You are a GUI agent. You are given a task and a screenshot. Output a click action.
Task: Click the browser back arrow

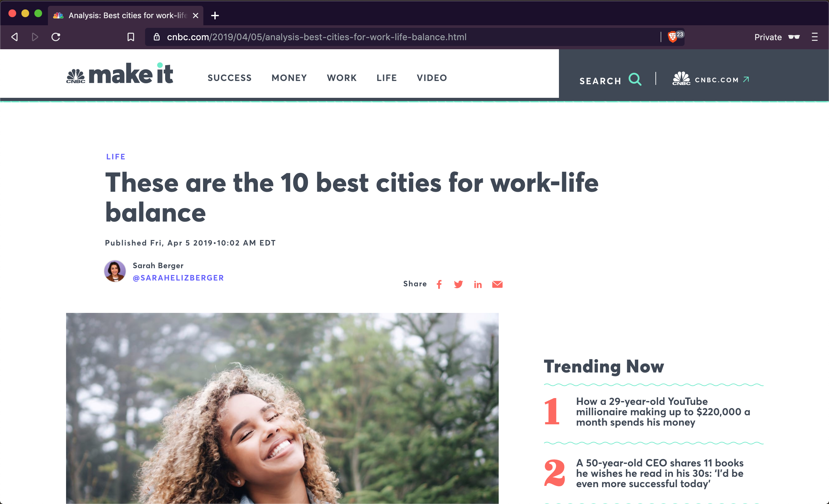tap(15, 37)
